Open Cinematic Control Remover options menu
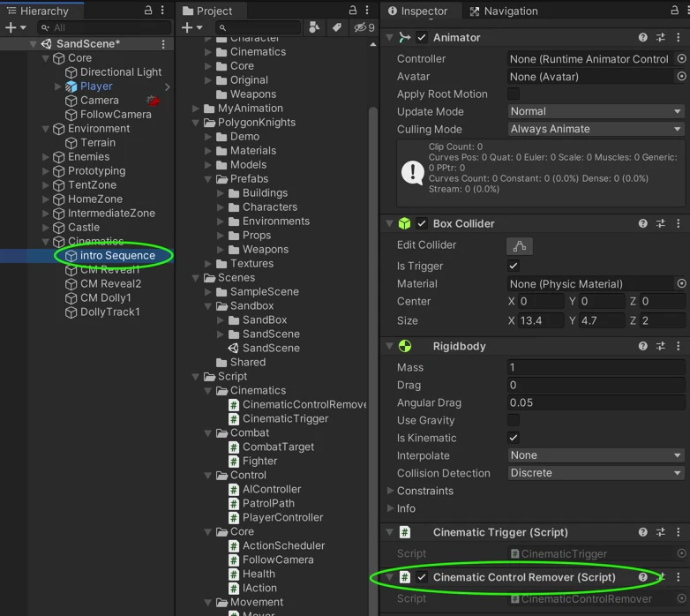The height and width of the screenshot is (616, 690). (679, 577)
